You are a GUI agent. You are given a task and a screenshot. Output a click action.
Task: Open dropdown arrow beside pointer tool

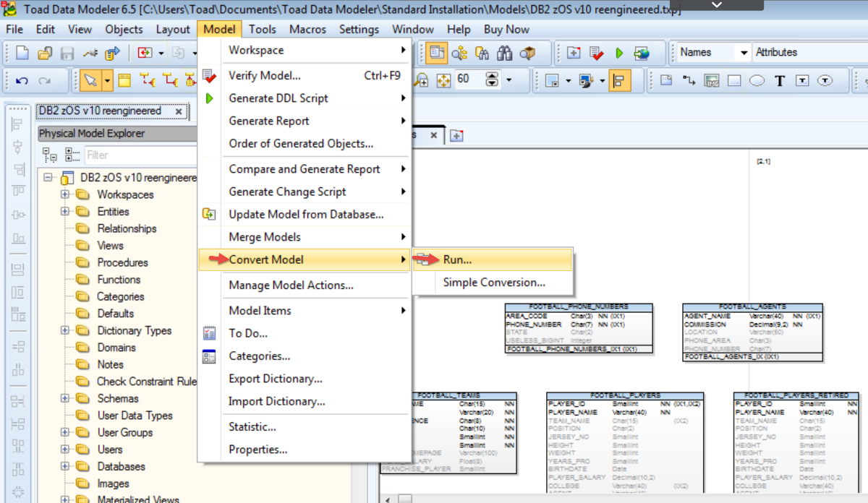[x=107, y=80]
